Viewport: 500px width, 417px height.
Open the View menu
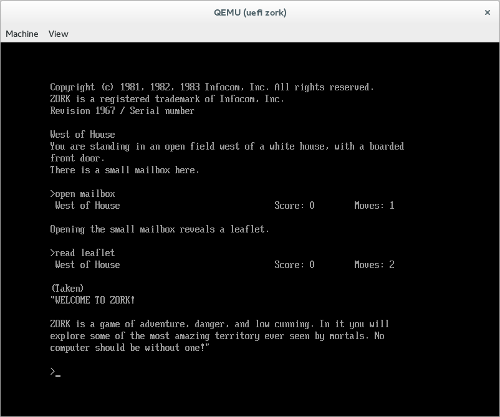click(x=58, y=34)
